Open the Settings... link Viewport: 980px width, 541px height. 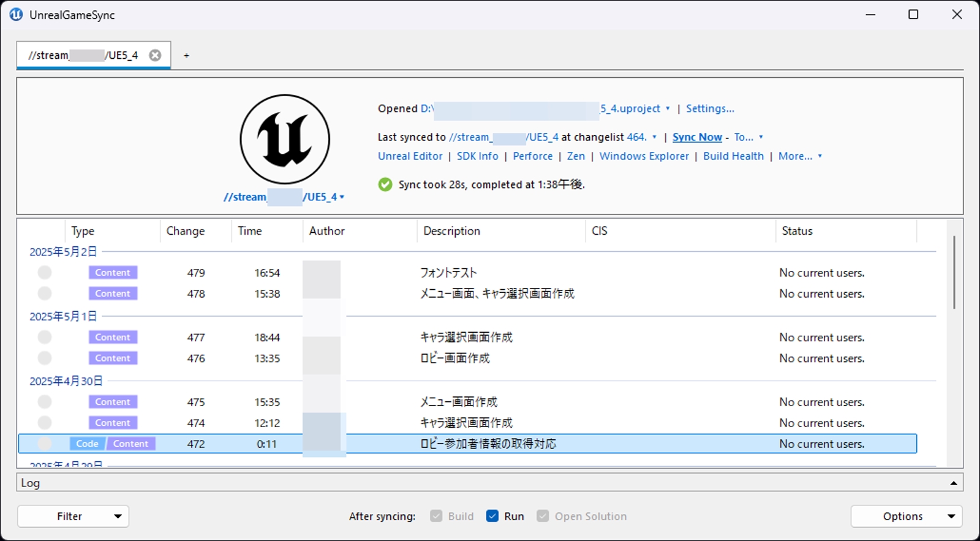click(x=710, y=108)
